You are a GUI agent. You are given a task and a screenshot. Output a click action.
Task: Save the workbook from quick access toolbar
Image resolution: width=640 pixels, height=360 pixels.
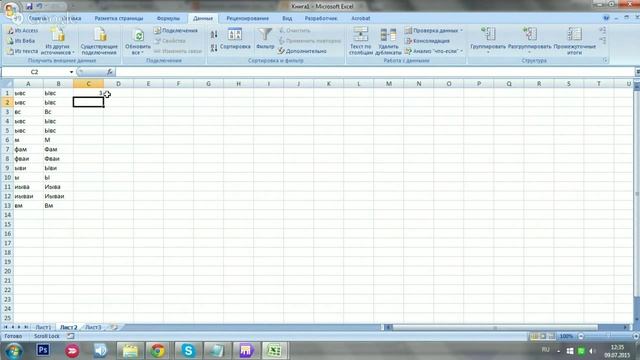pos(29,6)
